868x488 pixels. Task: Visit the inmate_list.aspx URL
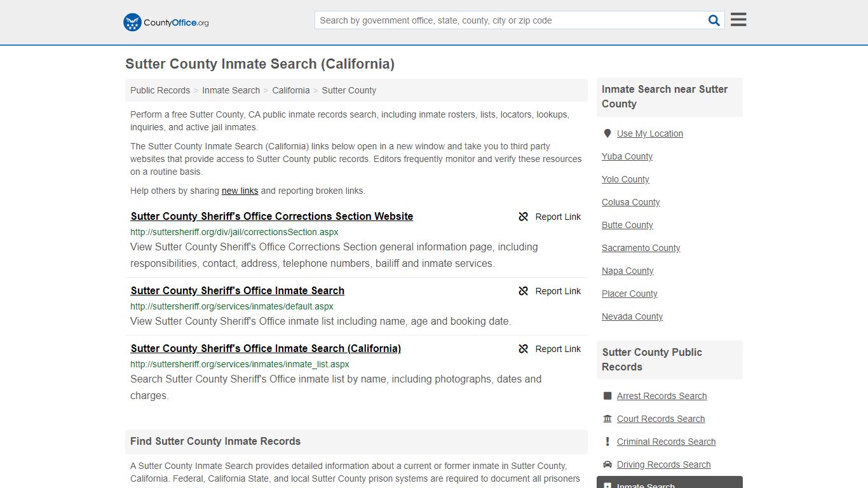click(240, 364)
